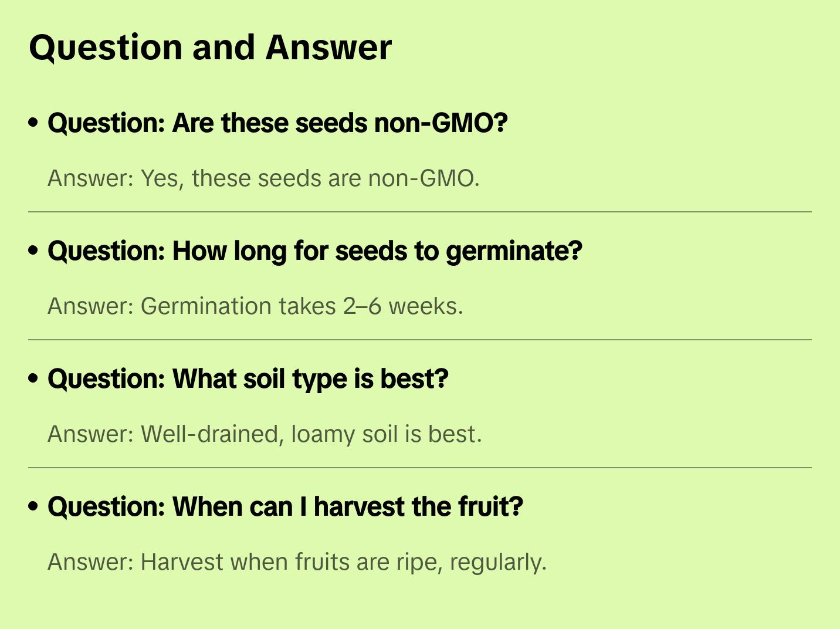
Task: Select the bullet next to soil type question
Action: tap(33, 378)
